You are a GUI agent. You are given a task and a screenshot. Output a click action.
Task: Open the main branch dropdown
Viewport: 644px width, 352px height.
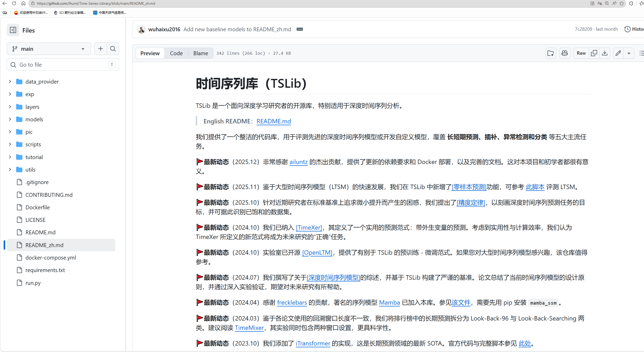(49, 49)
